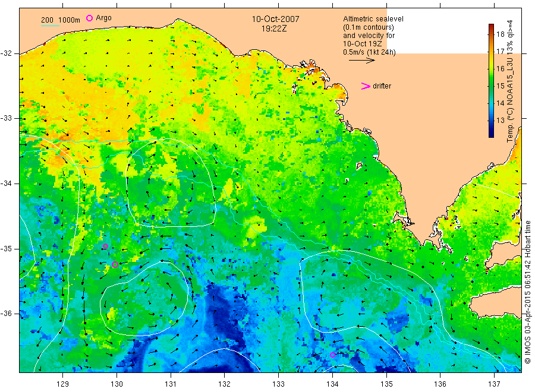Screen dimensions: 535x392
Task: Click the longitude label 135
Action: coord(386,384)
